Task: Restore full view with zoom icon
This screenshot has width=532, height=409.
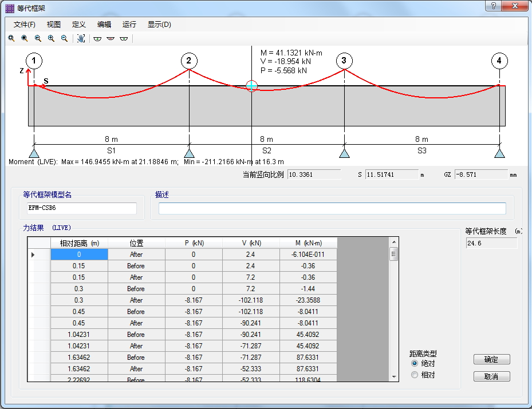Action: (25, 38)
